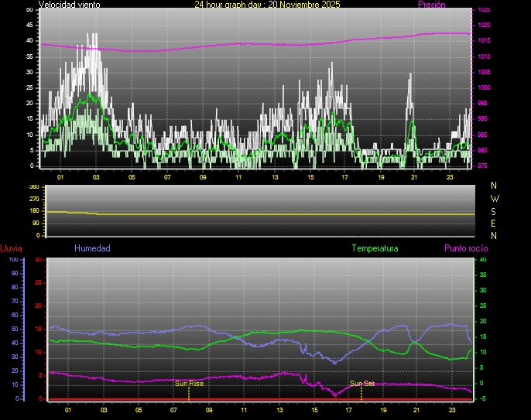Click the "E" compass direction letter
This screenshot has height=420, width=531.
point(495,223)
